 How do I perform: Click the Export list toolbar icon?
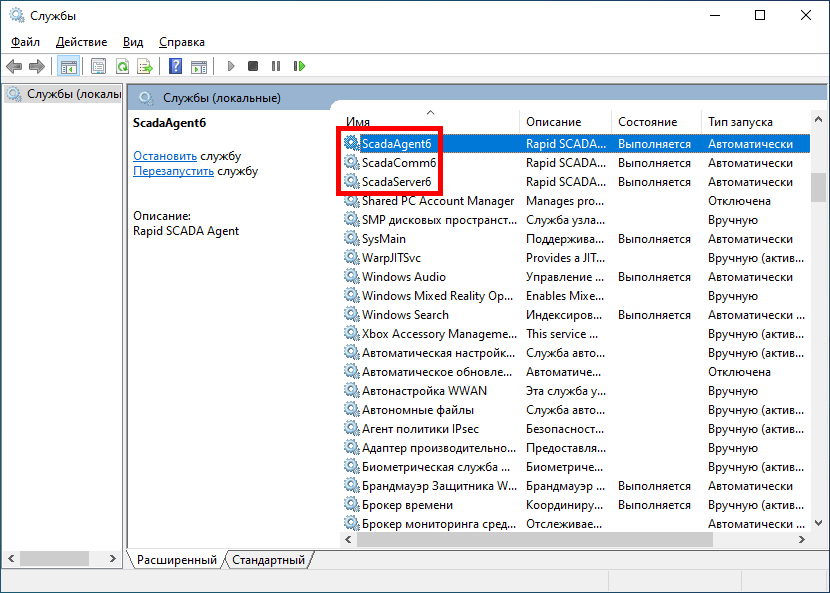(145, 66)
